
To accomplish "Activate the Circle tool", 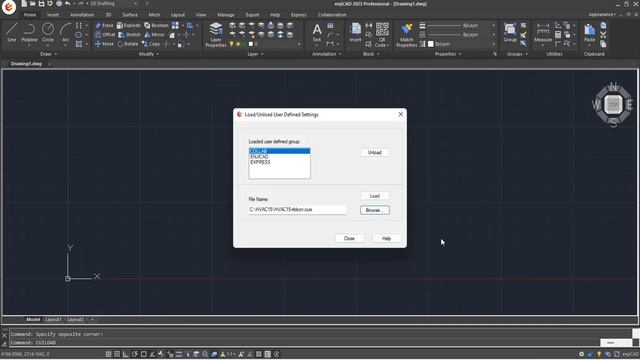I will coord(48,33).
